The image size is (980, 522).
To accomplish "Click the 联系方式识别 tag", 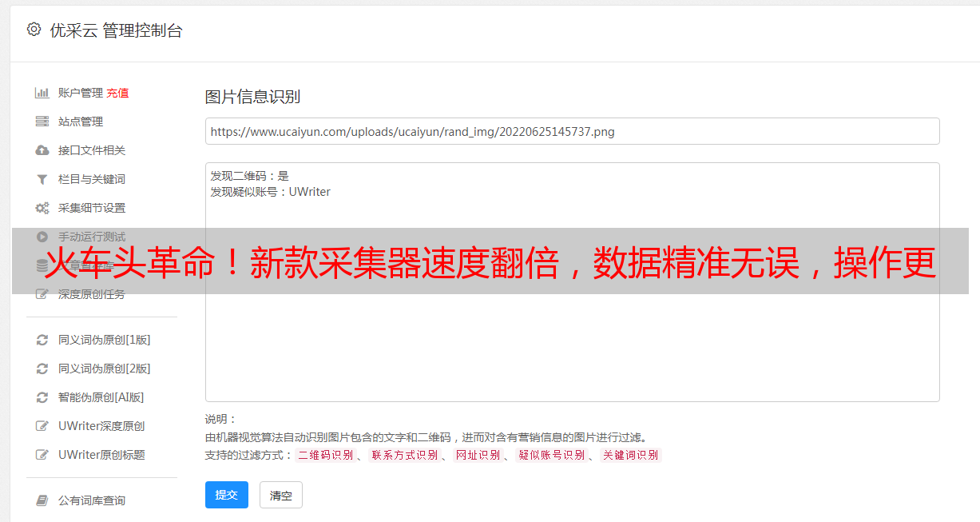I will click(x=405, y=455).
